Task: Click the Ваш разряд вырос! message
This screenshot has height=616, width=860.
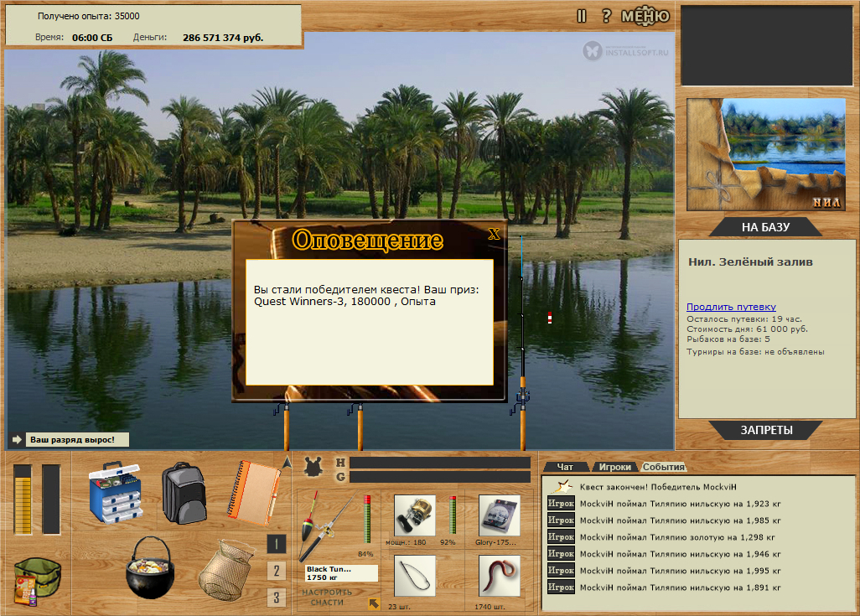Action: [77, 439]
